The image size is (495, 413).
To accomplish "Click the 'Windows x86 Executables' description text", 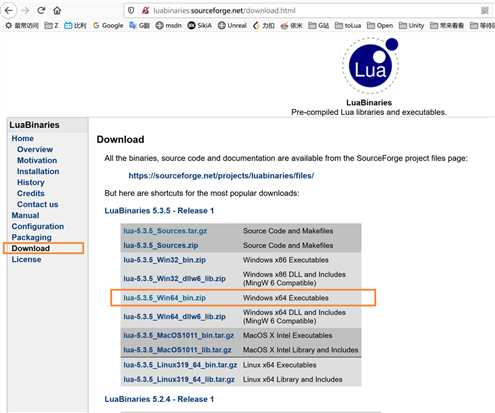I will coord(286,260).
